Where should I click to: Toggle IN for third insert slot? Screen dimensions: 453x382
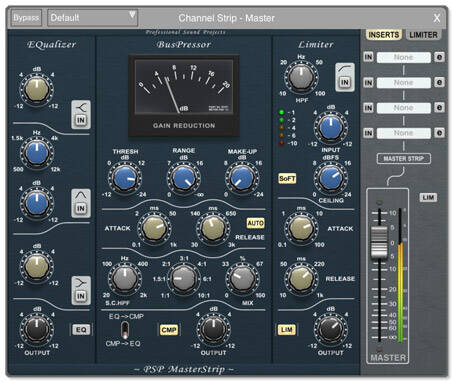coord(368,108)
